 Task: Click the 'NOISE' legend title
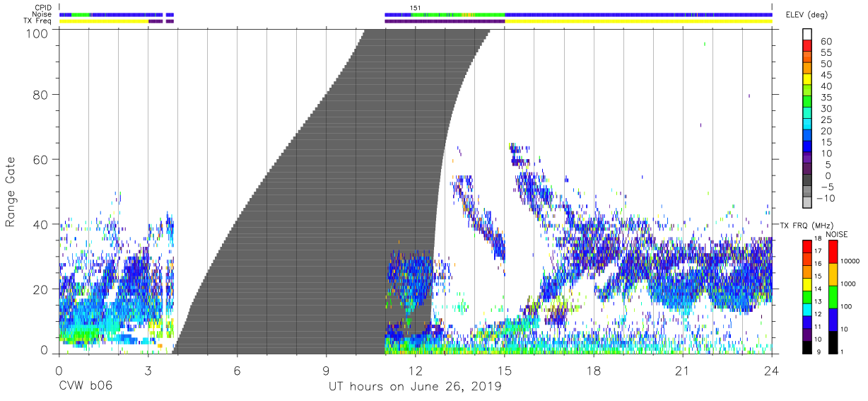836,234
